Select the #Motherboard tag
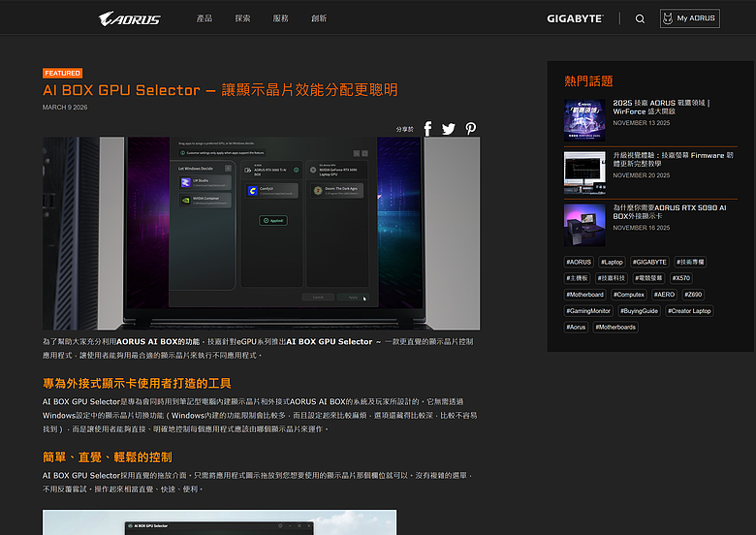This screenshot has width=756, height=535. click(x=584, y=295)
